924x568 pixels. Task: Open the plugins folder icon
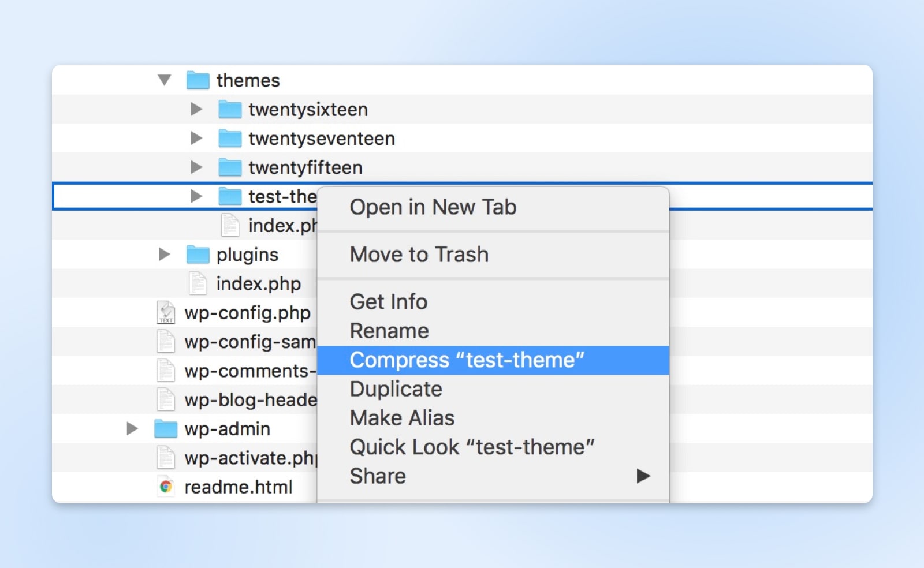pyautogui.click(x=197, y=254)
